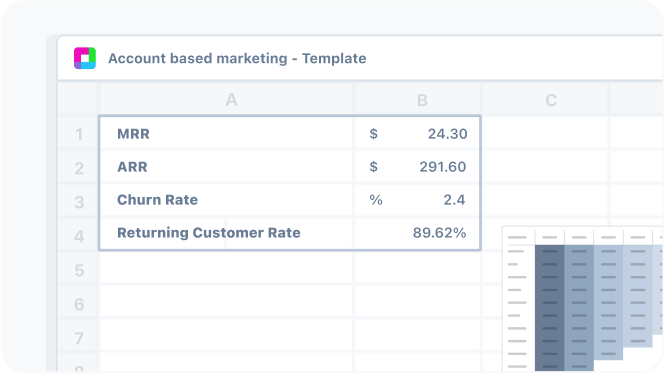Open the shaded table thumbnail preview
This screenshot has height=374, width=664.
pyautogui.click(x=583, y=299)
